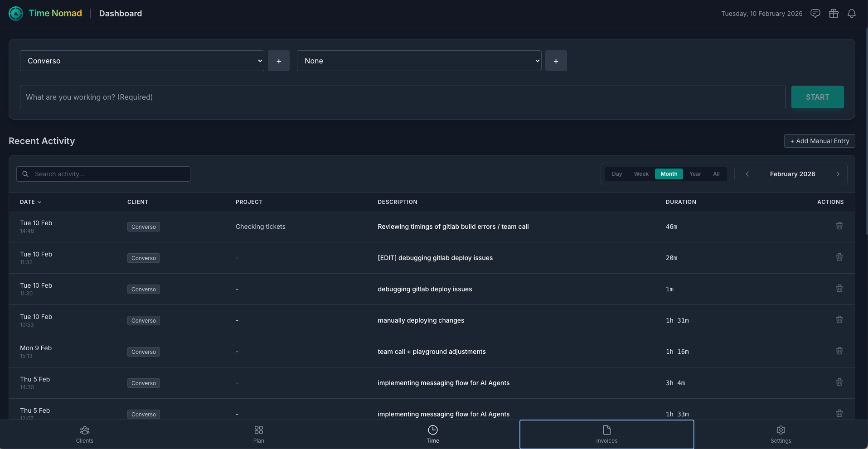Focus the 'What are you working on' field
Image resolution: width=868 pixels, height=449 pixels.
tap(403, 97)
